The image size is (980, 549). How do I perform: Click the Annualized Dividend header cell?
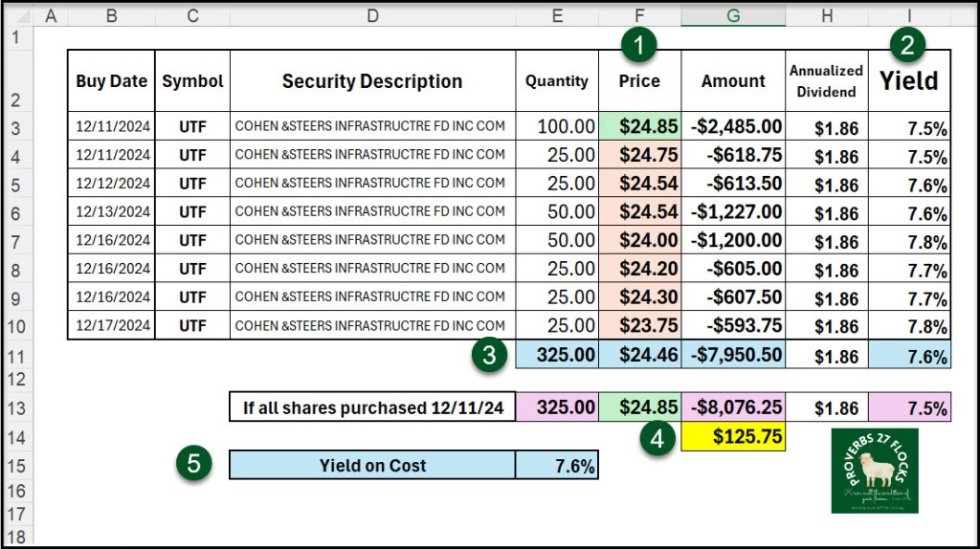pos(826,81)
